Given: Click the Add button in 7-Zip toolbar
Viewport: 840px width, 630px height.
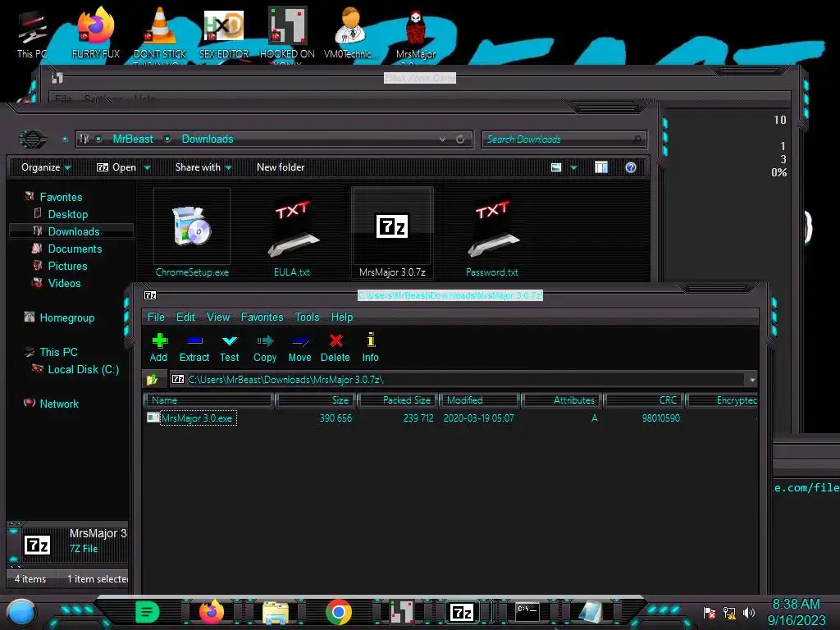Looking at the screenshot, I should tap(158, 348).
